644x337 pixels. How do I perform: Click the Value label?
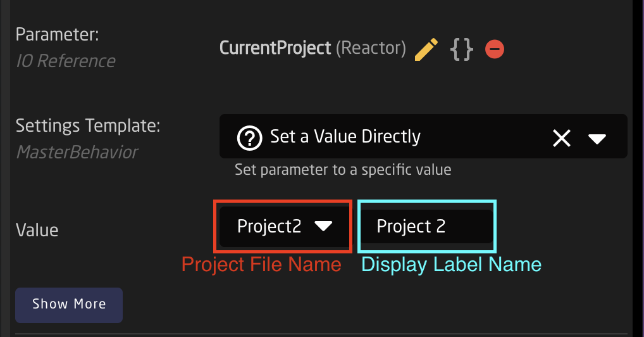(x=37, y=231)
